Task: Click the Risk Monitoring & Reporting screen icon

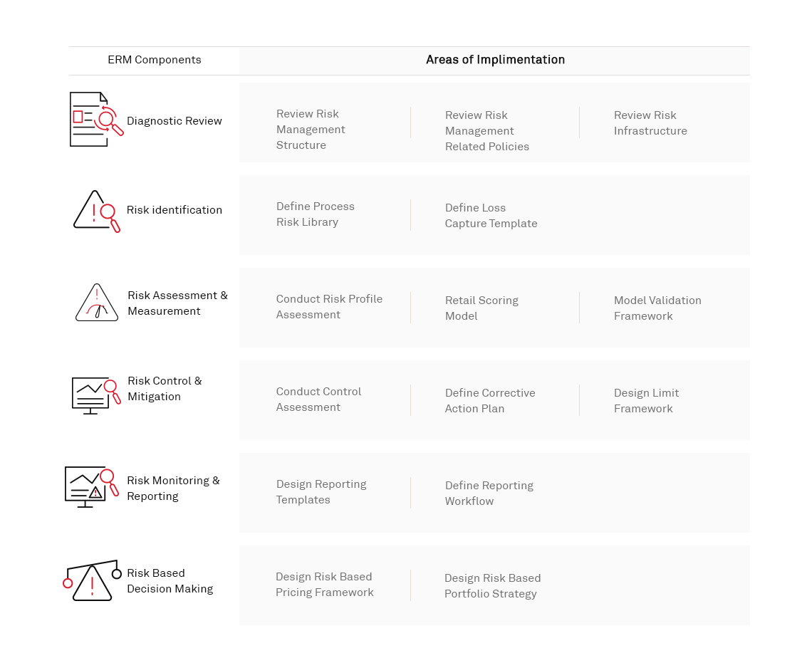Action: 90,486
